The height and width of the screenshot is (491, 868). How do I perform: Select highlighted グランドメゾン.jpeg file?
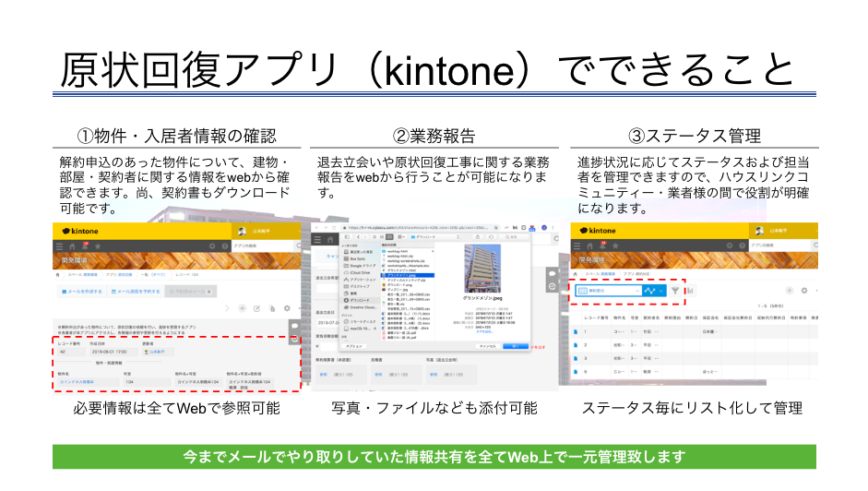coord(408,275)
